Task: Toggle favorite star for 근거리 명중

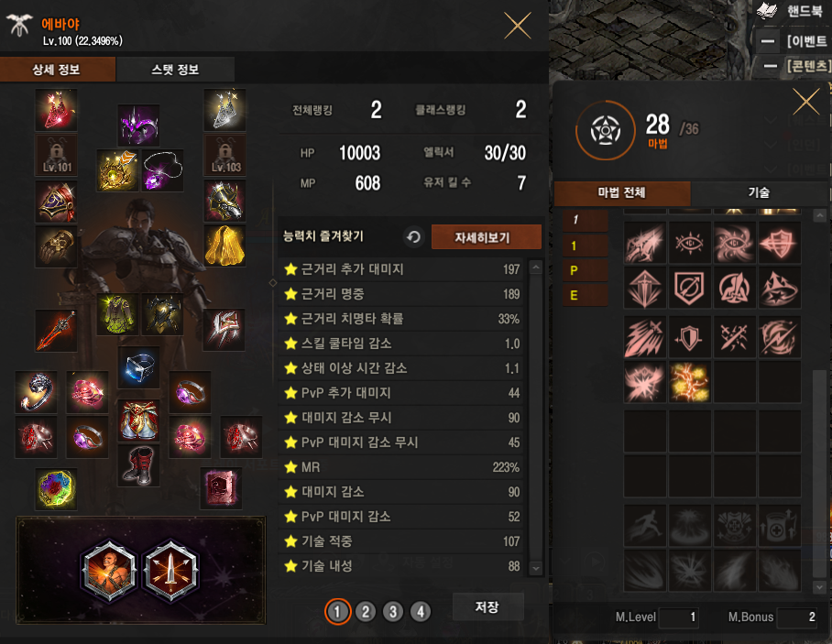Action: click(290, 294)
